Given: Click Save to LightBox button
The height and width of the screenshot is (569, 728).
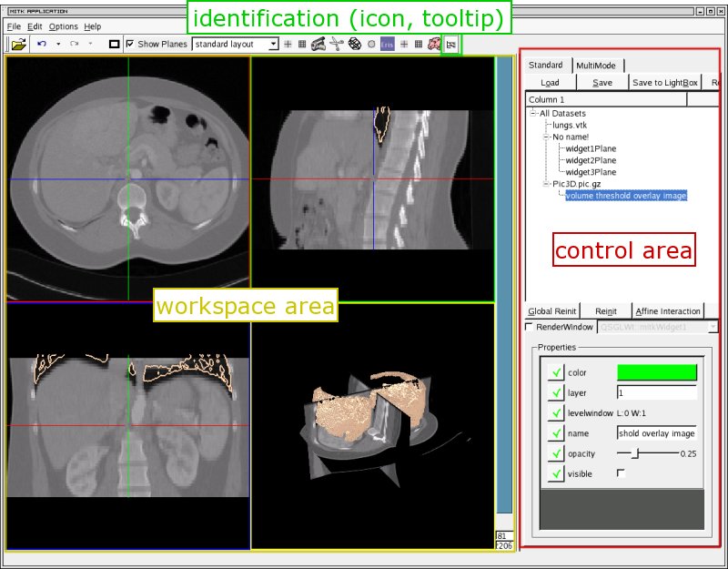Looking at the screenshot, I should click(x=665, y=82).
